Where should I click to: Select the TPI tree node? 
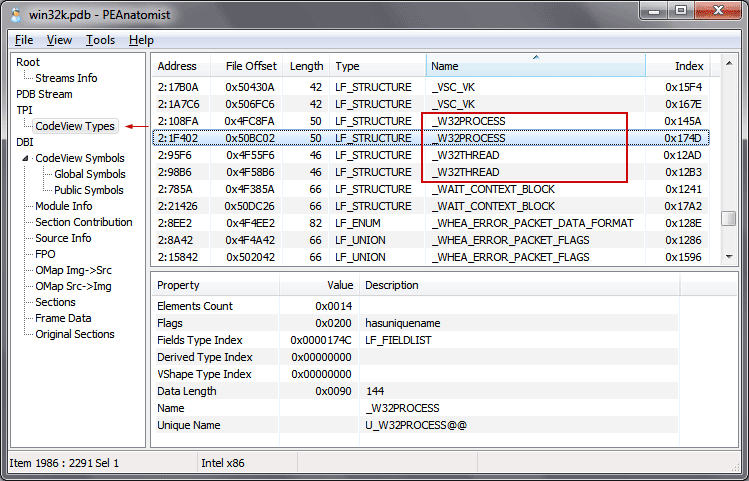[24, 110]
